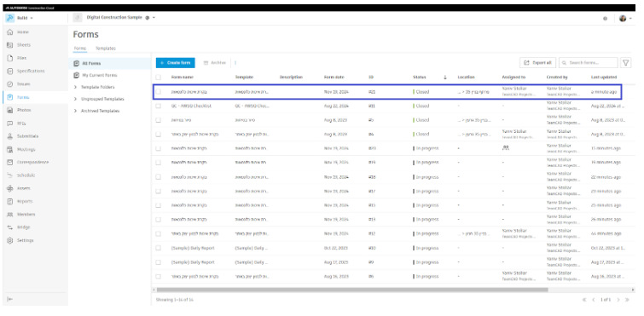Open Sheets in the left sidebar

[x=23, y=45]
